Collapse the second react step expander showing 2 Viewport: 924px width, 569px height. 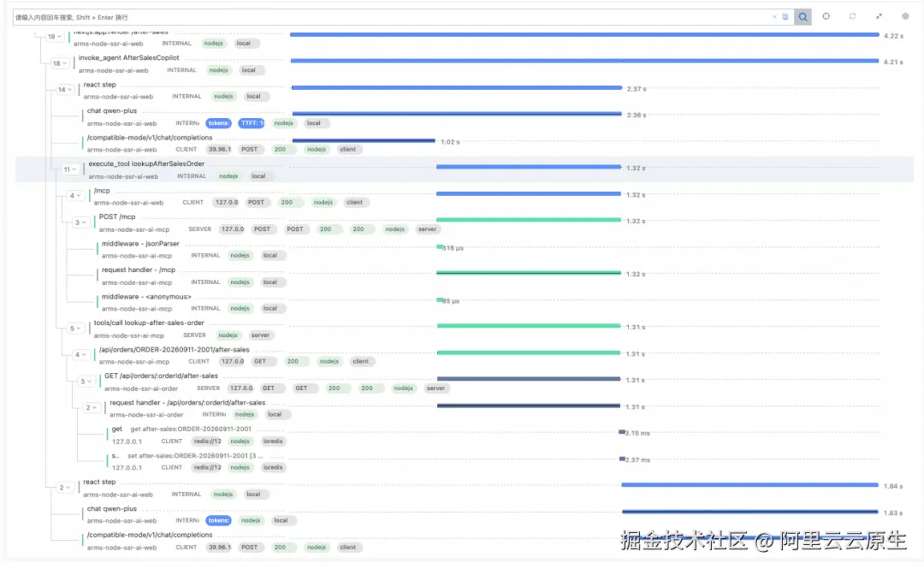(64, 488)
